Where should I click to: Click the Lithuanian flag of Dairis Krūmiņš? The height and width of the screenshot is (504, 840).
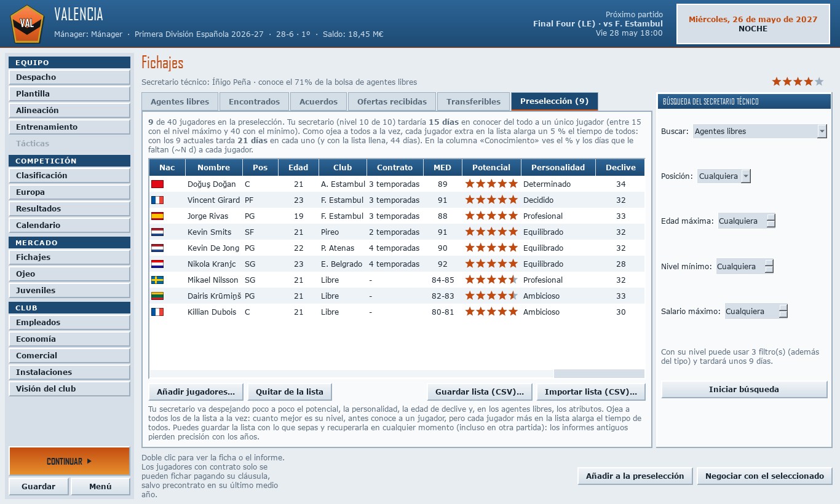tap(157, 296)
